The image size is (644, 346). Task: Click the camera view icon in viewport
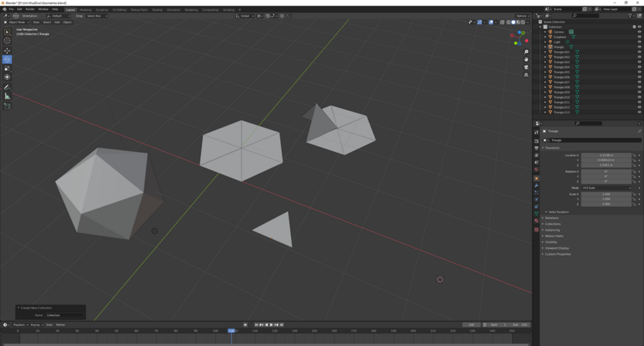pyautogui.click(x=526, y=67)
